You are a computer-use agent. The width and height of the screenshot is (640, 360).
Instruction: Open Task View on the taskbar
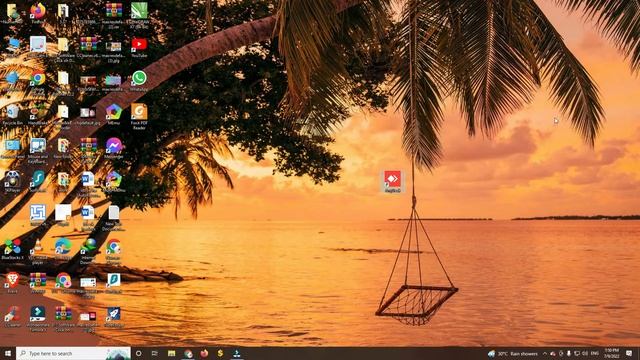pyautogui.click(x=155, y=353)
